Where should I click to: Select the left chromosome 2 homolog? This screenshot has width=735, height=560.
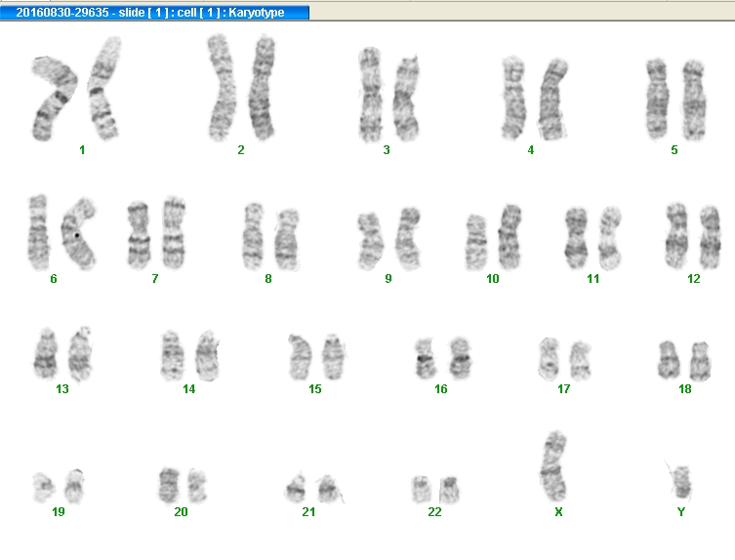click(222, 88)
